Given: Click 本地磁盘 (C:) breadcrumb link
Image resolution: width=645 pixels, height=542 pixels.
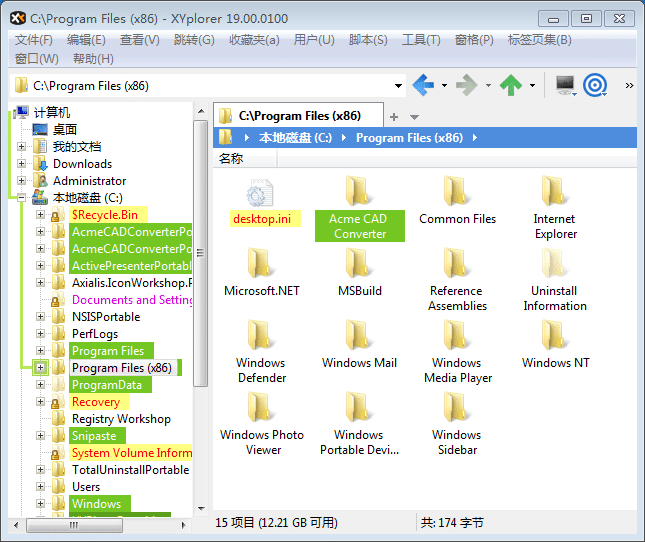Looking at the screenshot, I should (x=295, y=138).
